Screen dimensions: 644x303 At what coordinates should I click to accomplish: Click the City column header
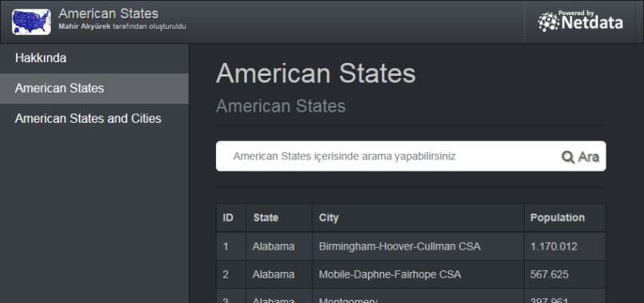pos(418,218)
